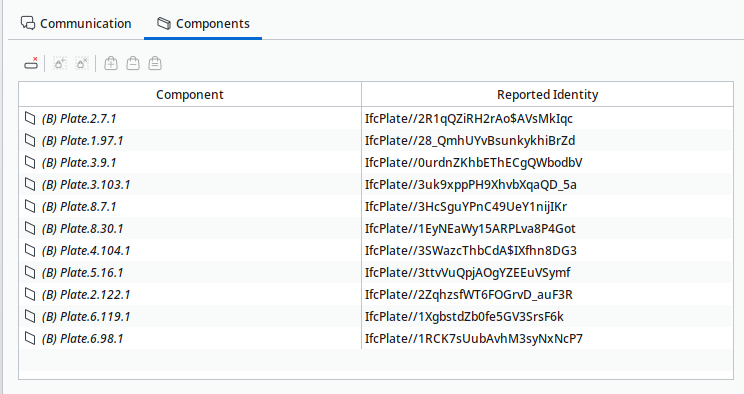This screenshot has height=394, width=744.
Task: Select component (B) Plate.2.122.1
Action: (x=86, y=294)
